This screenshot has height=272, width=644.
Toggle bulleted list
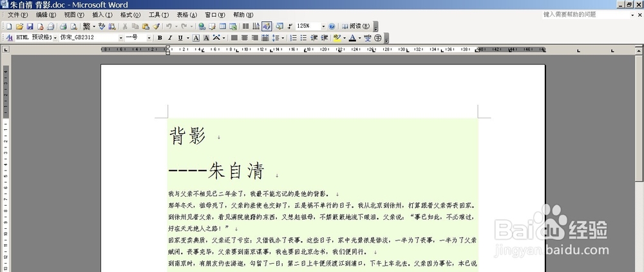(303, 38)
